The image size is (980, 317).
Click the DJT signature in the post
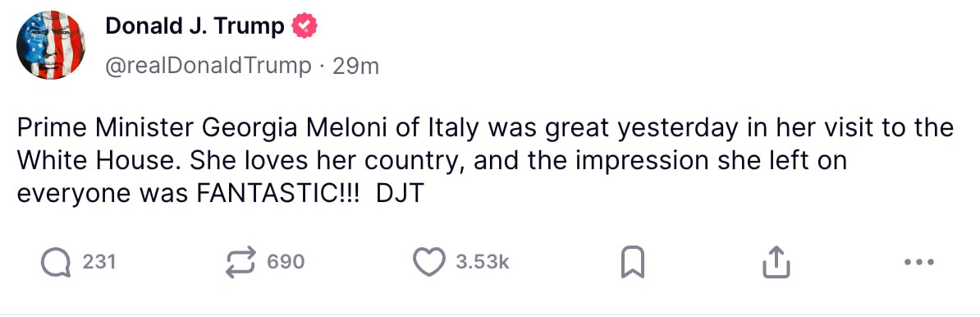(x=401, y=194)
